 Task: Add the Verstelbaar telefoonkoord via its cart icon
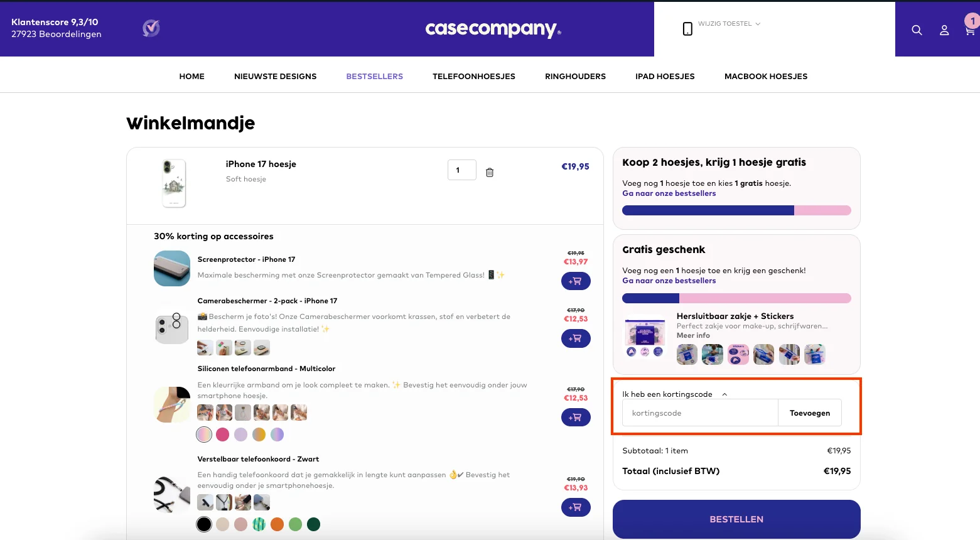pos(575,507)
